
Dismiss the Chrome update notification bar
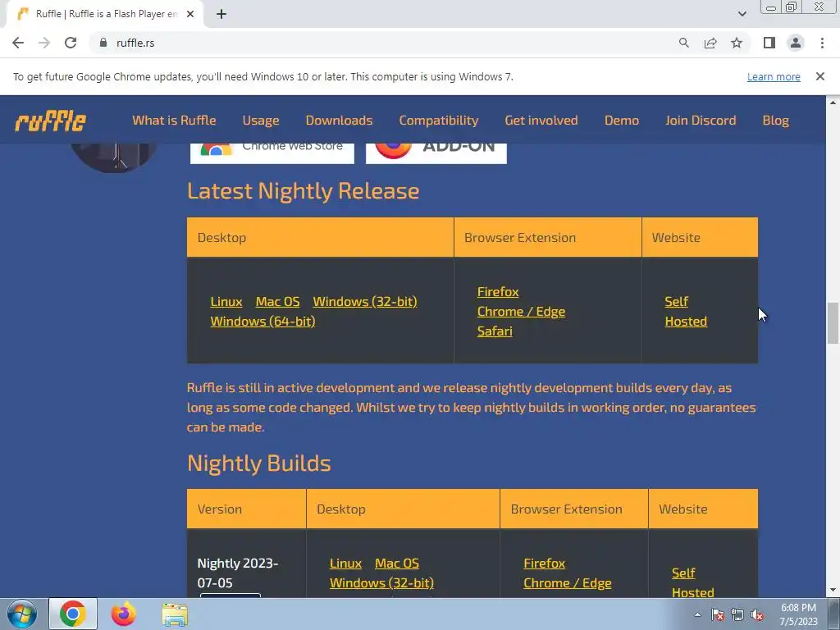point(819,76)
